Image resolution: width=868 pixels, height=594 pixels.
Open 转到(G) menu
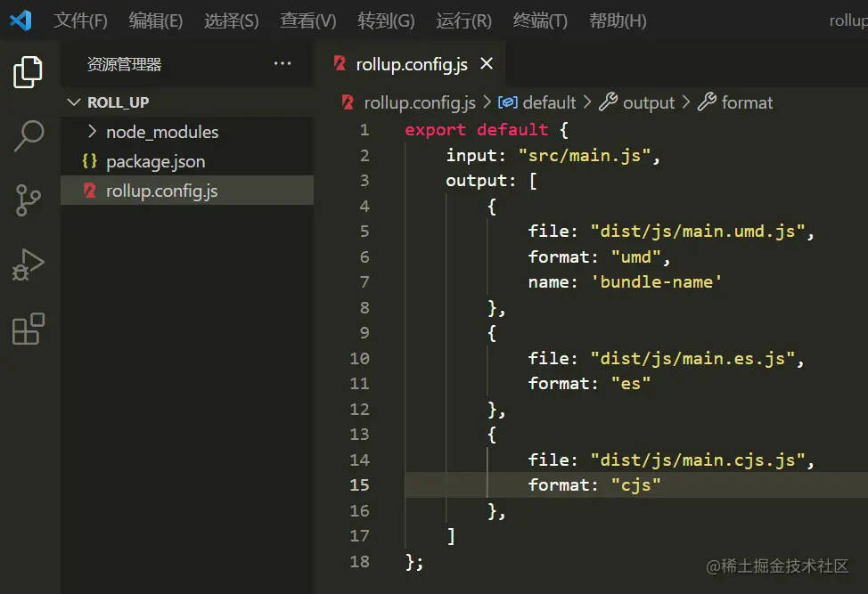(386, 20)
